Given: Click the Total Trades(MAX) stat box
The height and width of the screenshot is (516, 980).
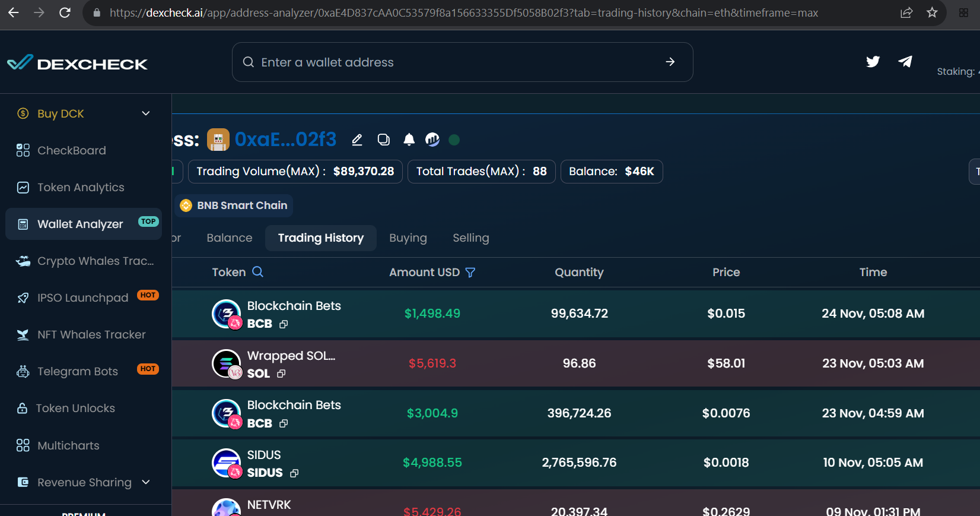Looking at the screenshot, I should (482, 172).
